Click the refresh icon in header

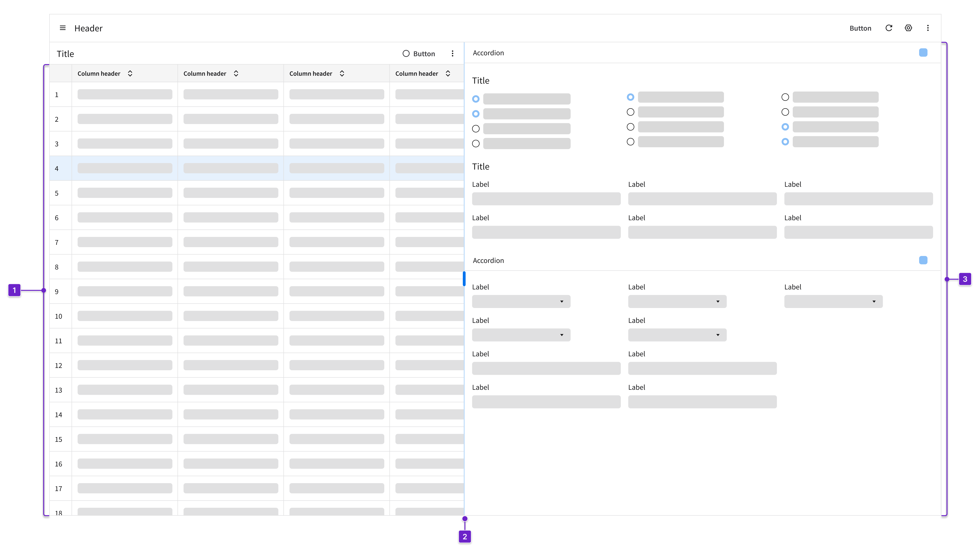[x=889, y=28]
